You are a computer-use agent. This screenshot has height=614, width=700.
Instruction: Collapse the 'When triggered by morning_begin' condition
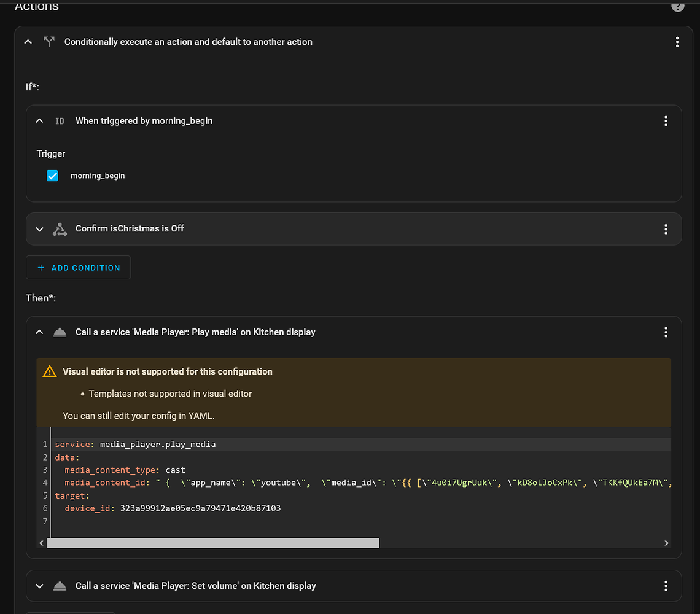(39, 121)
